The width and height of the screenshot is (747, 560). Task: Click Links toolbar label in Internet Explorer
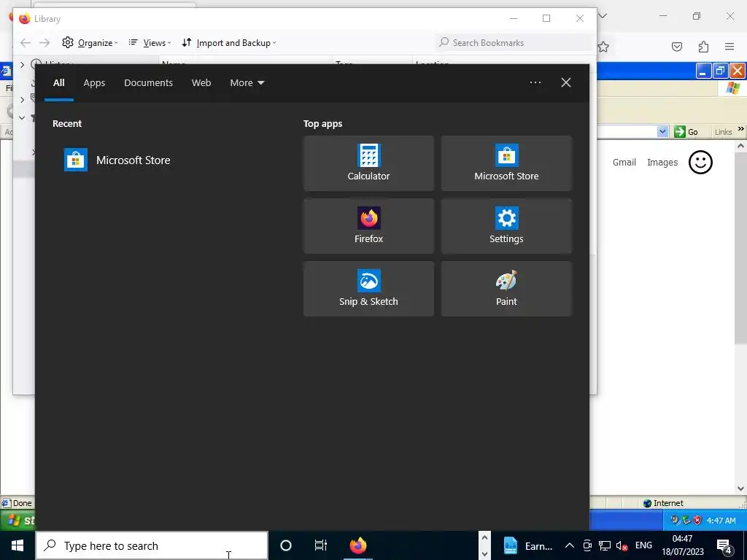[723, 133]
